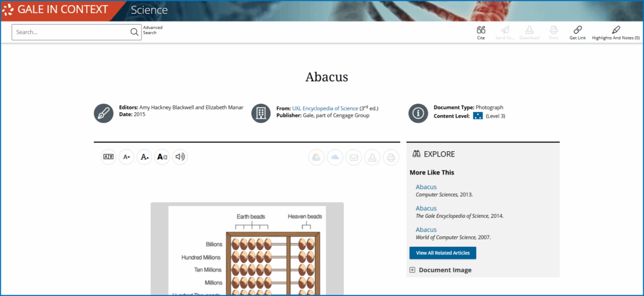
Task: Open UXL Encyclopedia of Science link
Action: 325,108
